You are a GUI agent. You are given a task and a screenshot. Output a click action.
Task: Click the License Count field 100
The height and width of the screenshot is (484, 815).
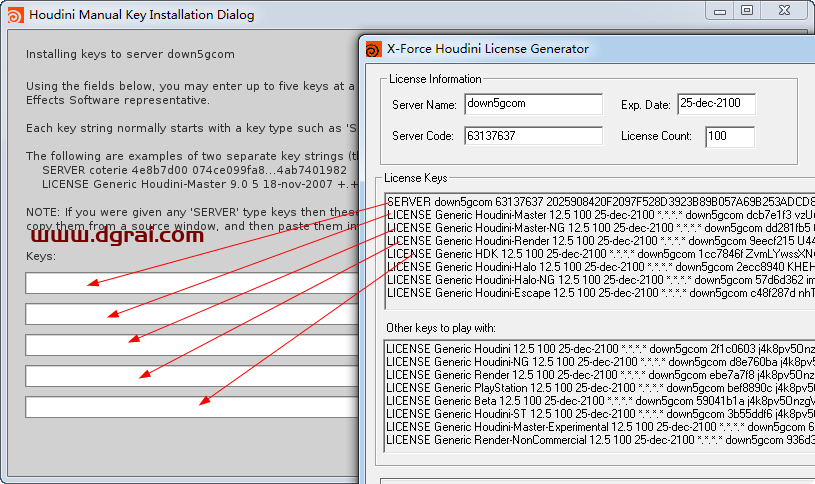point(730,137)
